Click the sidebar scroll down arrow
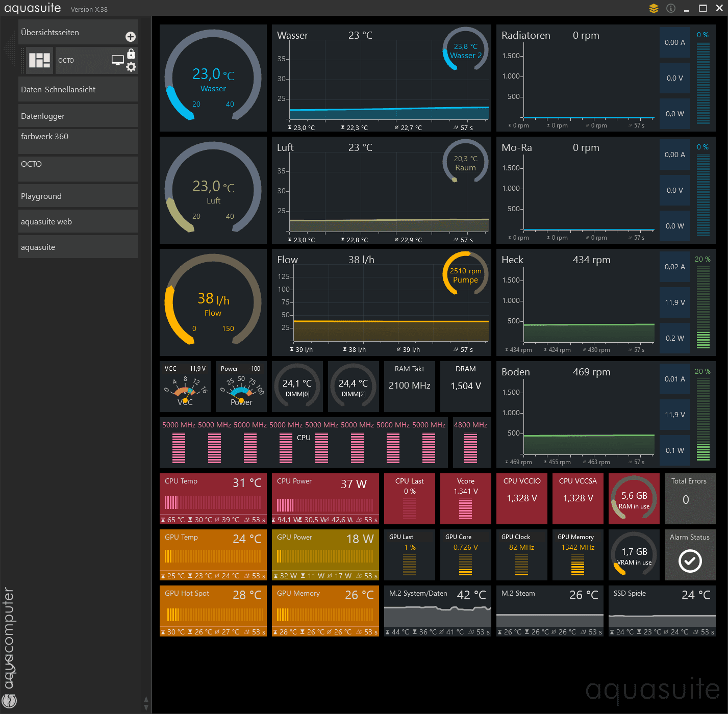The width and height of the screenshot is (728, 714). [x=146, y=708]
